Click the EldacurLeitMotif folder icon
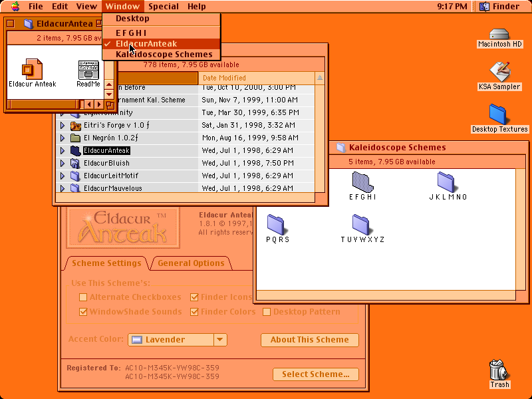The width and height of the screenshot is (532, 399). (x=75, y=176)
